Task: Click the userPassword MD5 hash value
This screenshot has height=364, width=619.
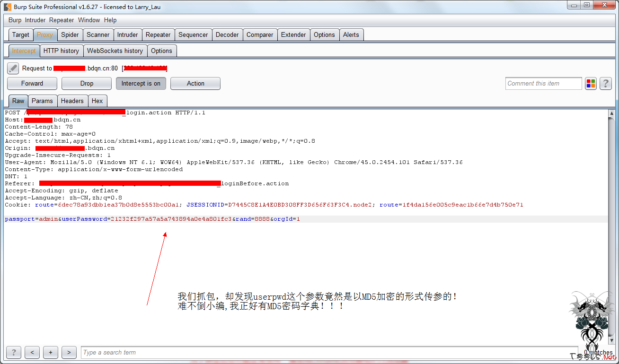Action: click(171, 219)
